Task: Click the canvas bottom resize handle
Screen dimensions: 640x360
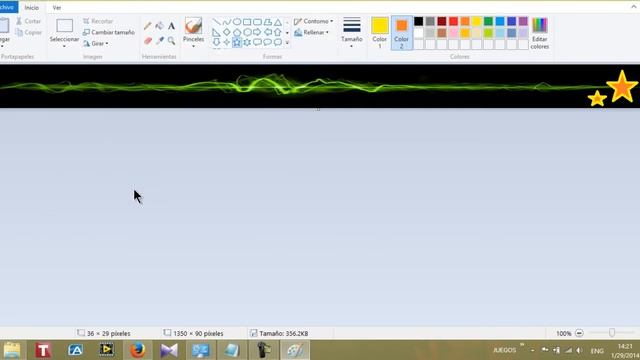Action: tap(318, 109)
